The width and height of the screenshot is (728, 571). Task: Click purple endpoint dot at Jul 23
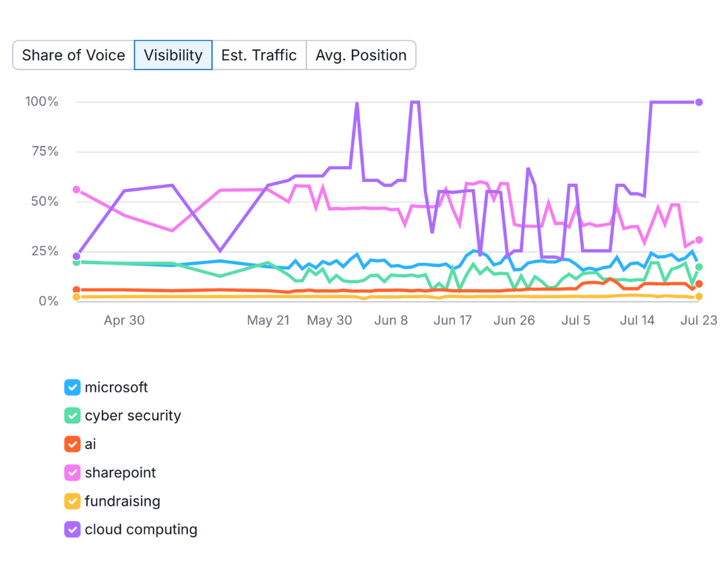tap(699, 102)
